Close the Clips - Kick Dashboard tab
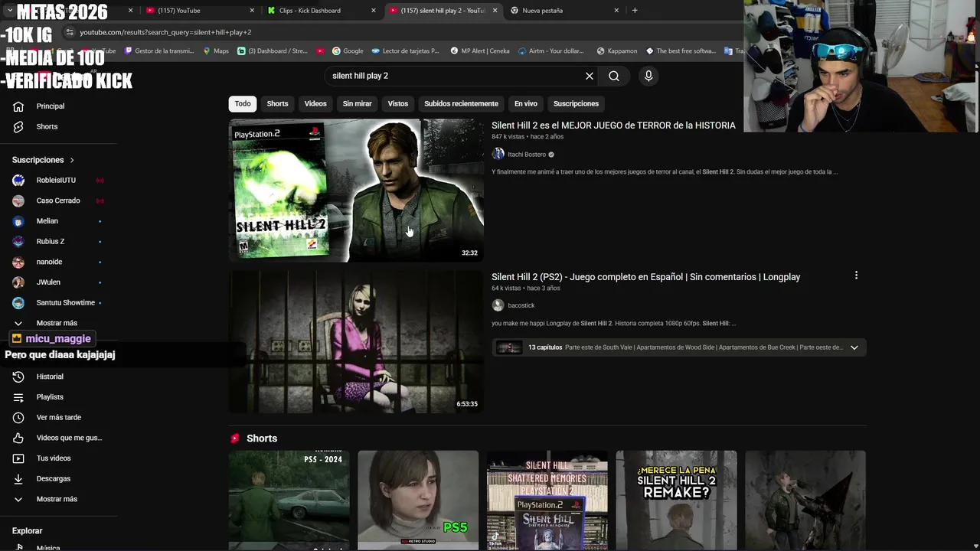Screen dimensions: 980x551 click(374, 11)
